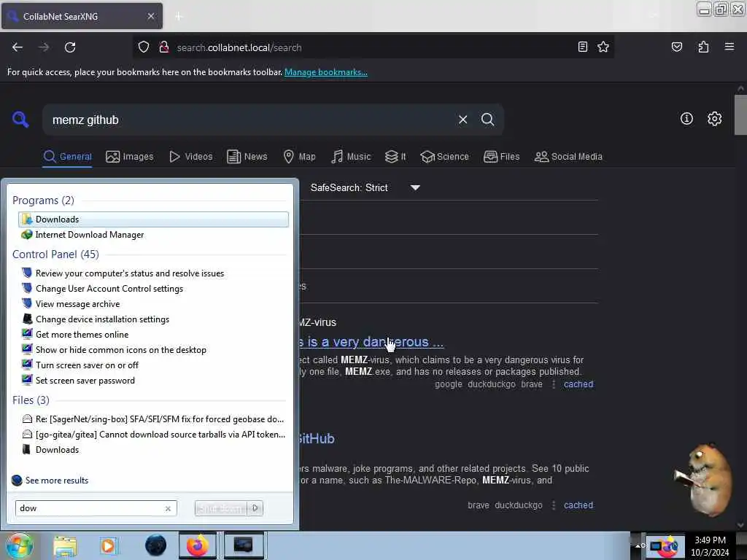Screen dimensions: 747x560
Task: Open the insecure connection padlock icon
Action: tap(164, 47)
